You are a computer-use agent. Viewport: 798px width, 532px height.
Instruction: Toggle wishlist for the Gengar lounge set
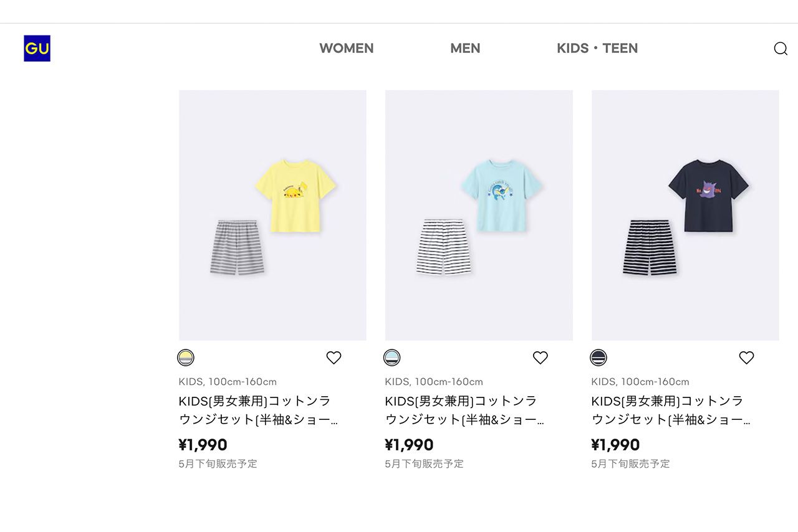point(746,358)
